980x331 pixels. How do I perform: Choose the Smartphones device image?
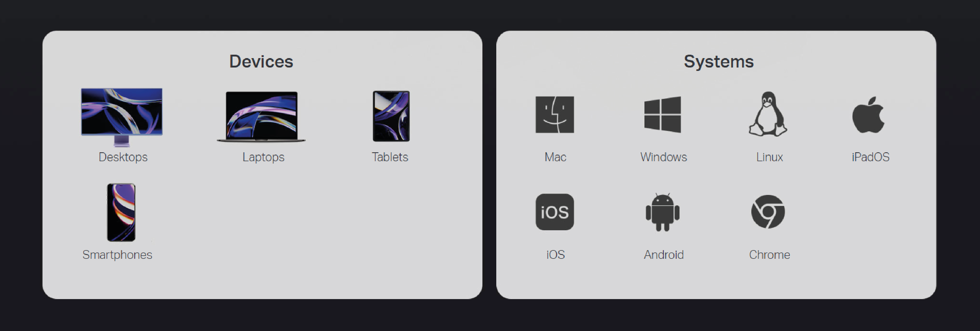[121, 212]
